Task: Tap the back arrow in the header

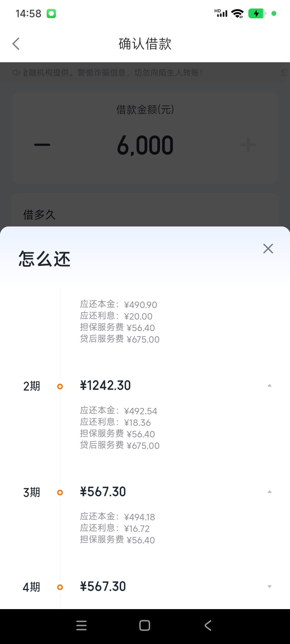Action: click(16, 44)
